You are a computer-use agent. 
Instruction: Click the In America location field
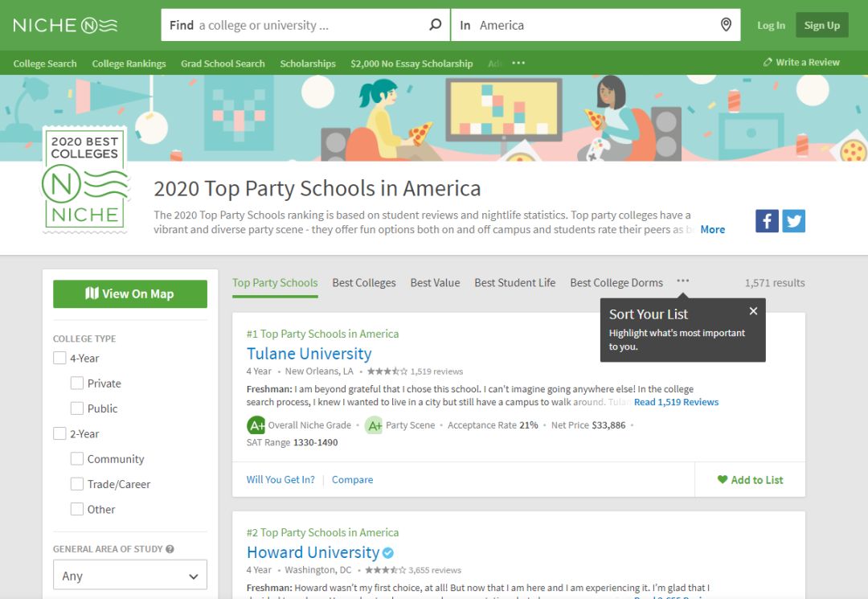(596, 25)
